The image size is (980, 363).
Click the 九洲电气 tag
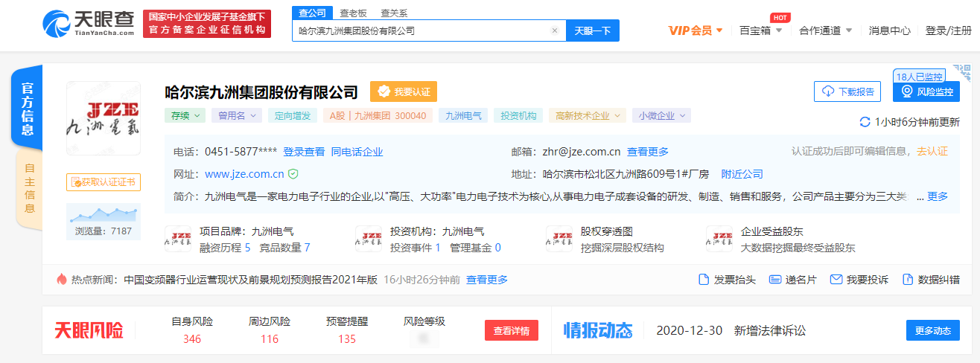[x=464, y=115]
